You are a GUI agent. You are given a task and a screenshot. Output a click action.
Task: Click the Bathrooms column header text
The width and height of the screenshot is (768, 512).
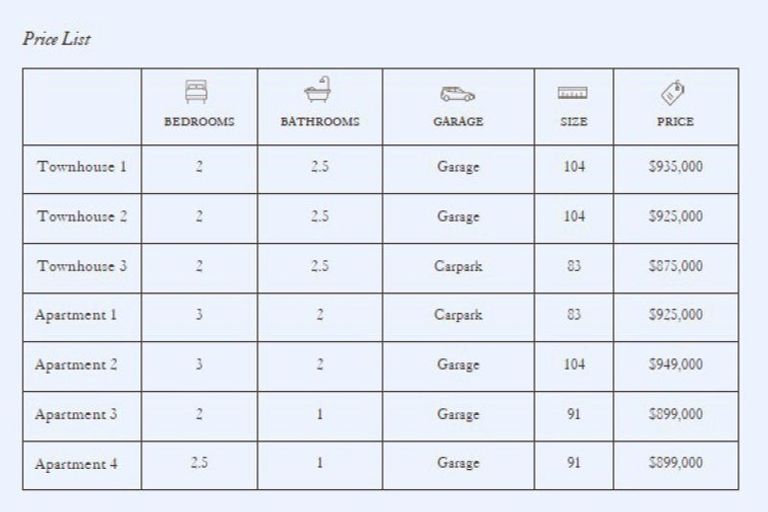pyautogui.click(x=319, y=122)
